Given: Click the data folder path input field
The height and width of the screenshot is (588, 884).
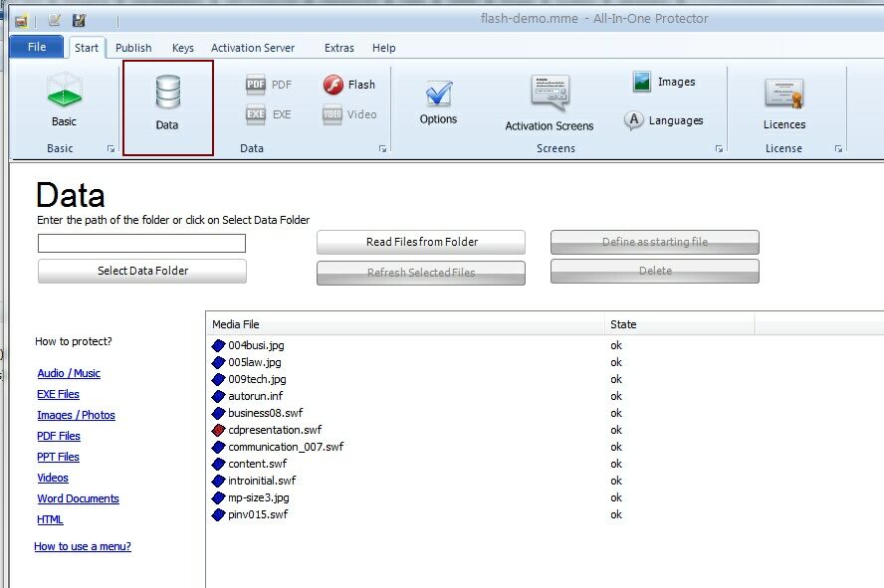Looking at the screenshot, I should [x=141, y=243].
